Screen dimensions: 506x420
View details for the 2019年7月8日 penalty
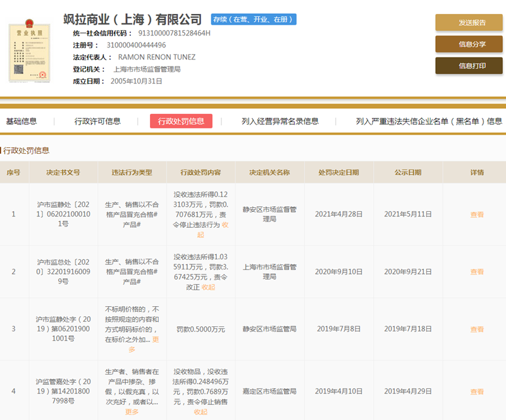[x=477, y=330]
